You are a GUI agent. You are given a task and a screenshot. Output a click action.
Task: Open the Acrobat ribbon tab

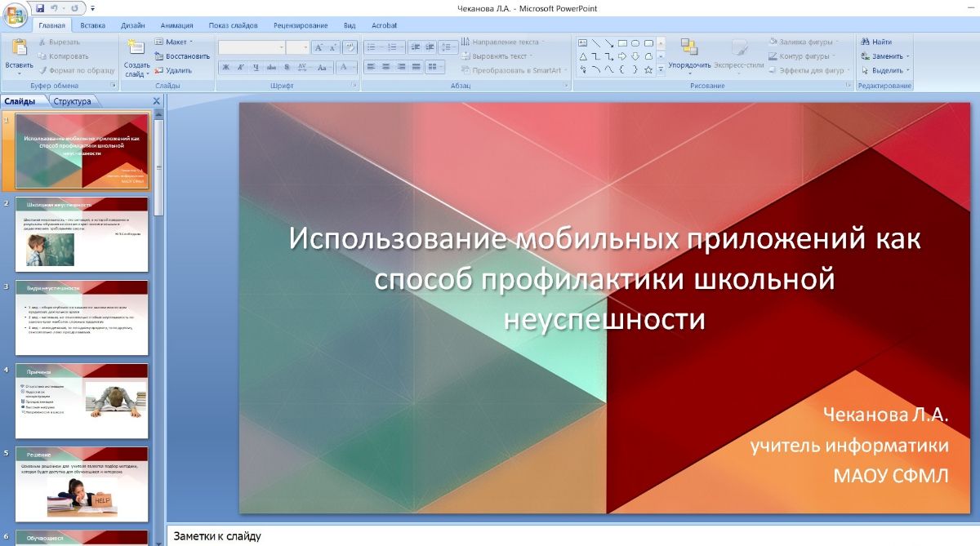point(385,25)
